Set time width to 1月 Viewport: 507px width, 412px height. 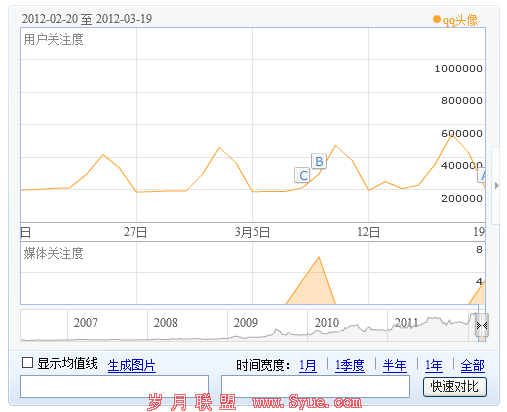(308, 366)
